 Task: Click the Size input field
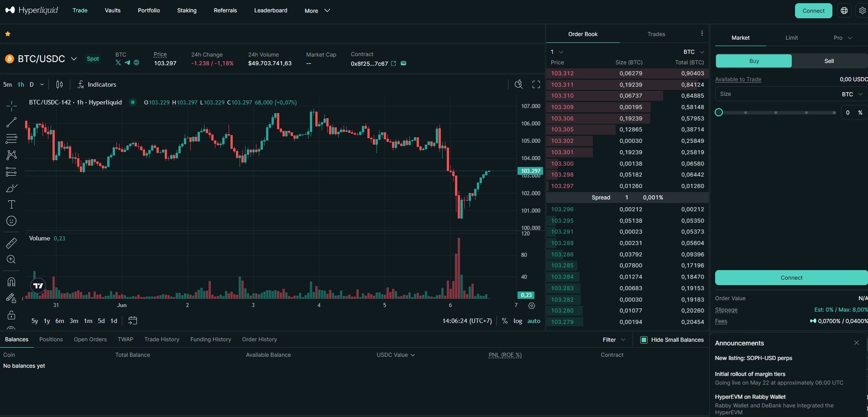point(776,94)
